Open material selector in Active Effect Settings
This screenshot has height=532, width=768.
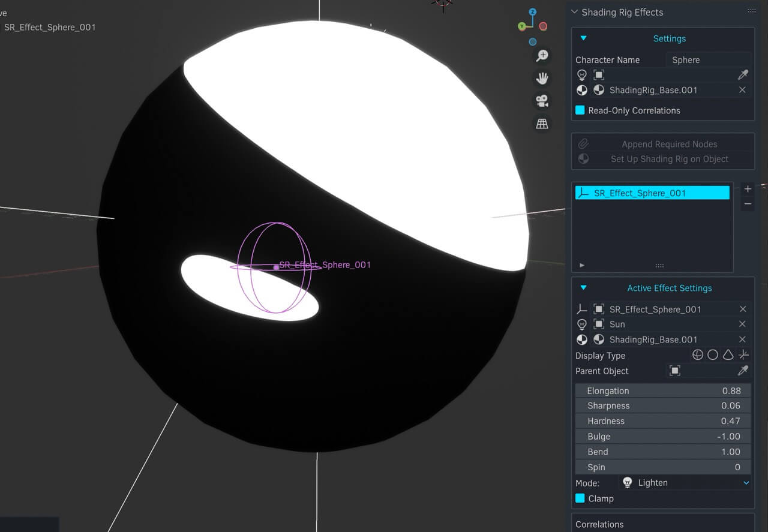(599, 339)
